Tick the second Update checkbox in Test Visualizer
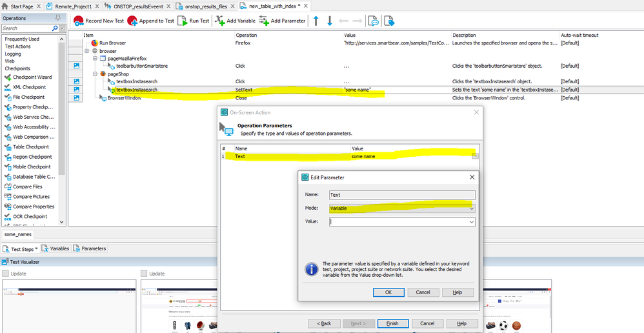The image size is (644, 333). tap(144, 274)
